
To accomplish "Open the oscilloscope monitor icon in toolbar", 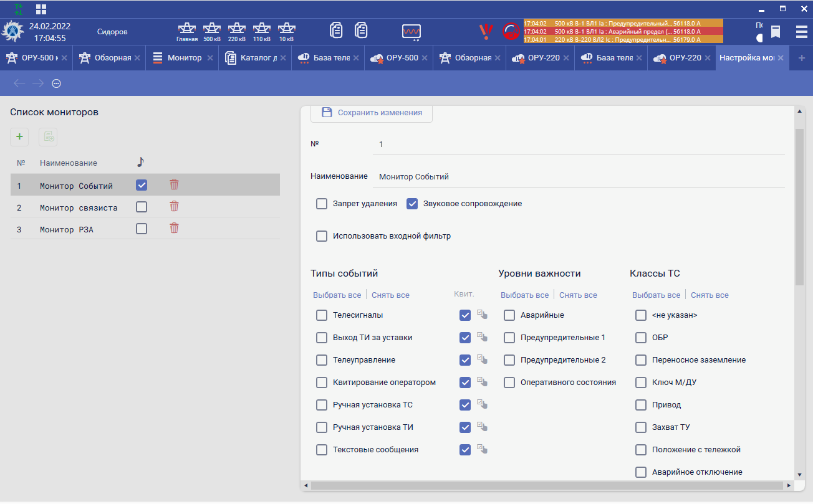I will coord(411,31).
